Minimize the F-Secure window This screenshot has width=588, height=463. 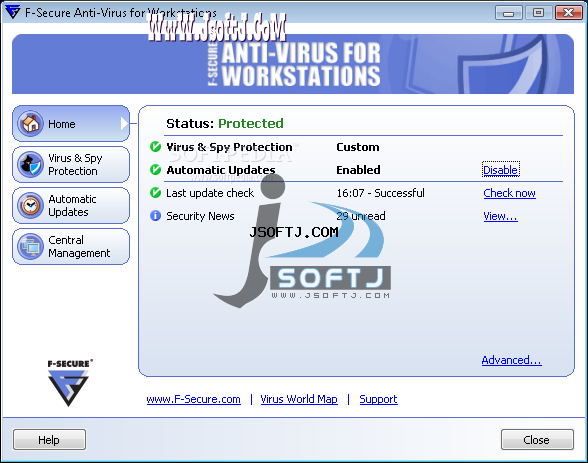508,13
